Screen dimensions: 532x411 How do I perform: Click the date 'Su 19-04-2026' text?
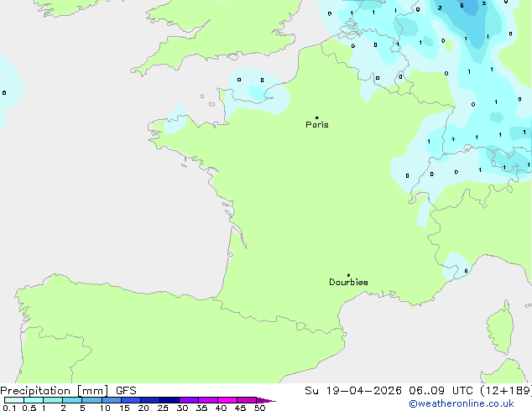pos(353,391)
